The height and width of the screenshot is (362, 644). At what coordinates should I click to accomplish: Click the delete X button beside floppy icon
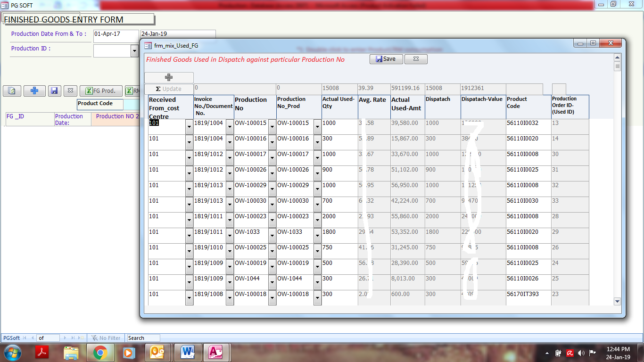pyautogui.click(x=70, y=91)
